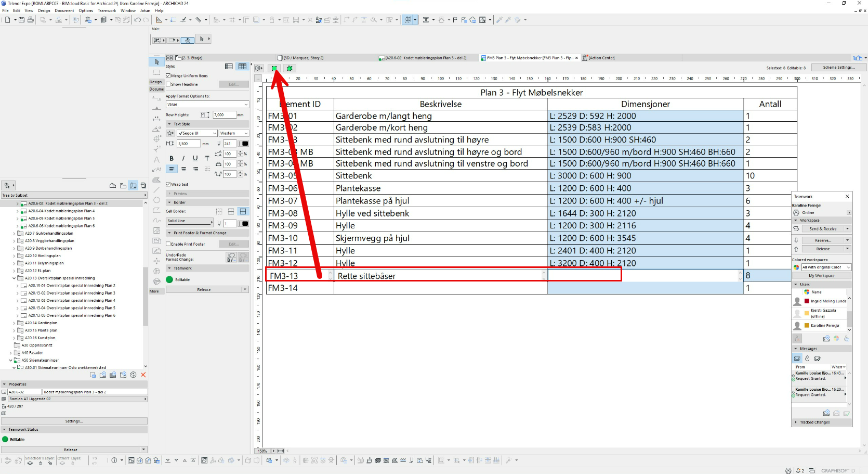Viewport: 868px width, 474px height.
Task: Uncheck Merge Uniform Items
Action: pyautogui.click(x=168, y=76)
